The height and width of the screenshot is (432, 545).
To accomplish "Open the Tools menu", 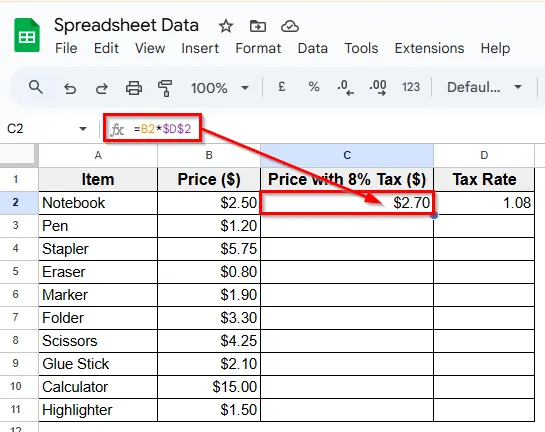I will pyautogui.click(x=361, y=48).
